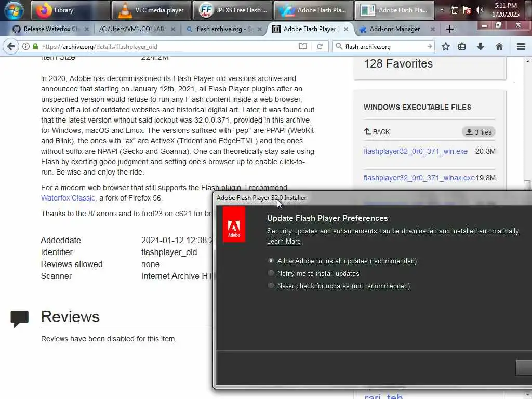Show site information via the info icon
This screenshot has width=532, height=399.
[x=26, y=46]
